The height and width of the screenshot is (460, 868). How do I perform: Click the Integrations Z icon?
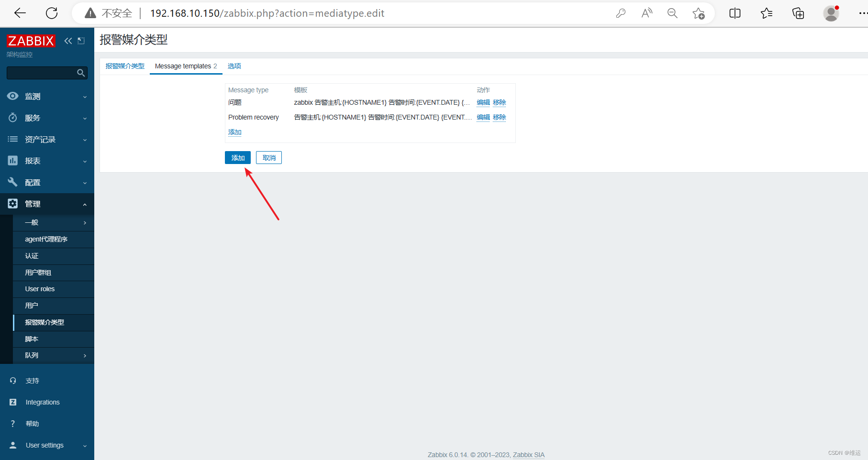13,402
